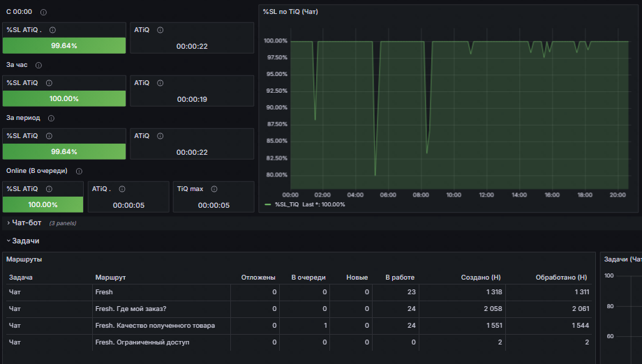Click info icon on TiQ max panel
The image size is (642, 364).
click(214, 189)
